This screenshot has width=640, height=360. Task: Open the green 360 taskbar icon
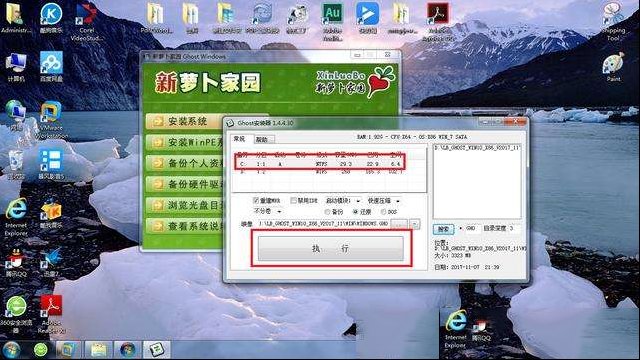pyautogui.click(x=40, y=350)
